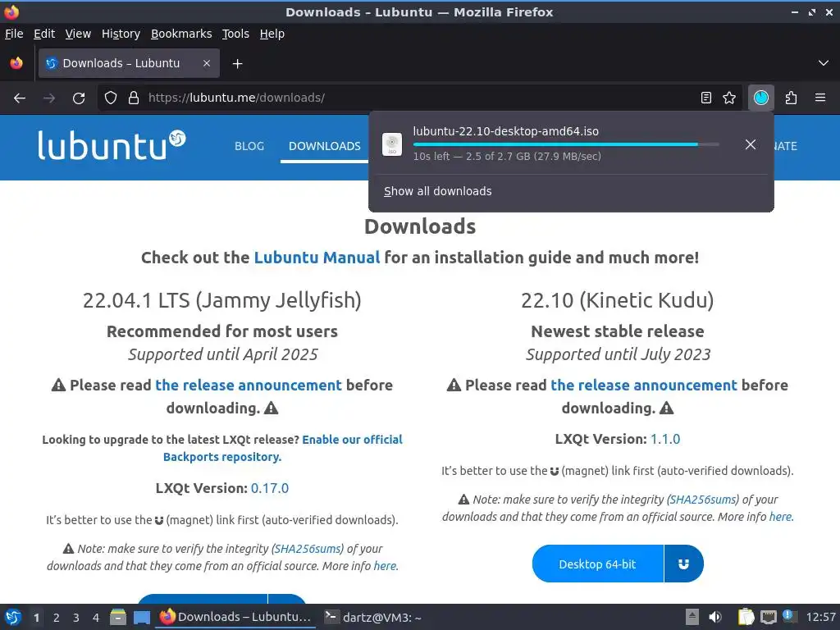Cancel the lubuntu ISO download

tap(751, 144)
